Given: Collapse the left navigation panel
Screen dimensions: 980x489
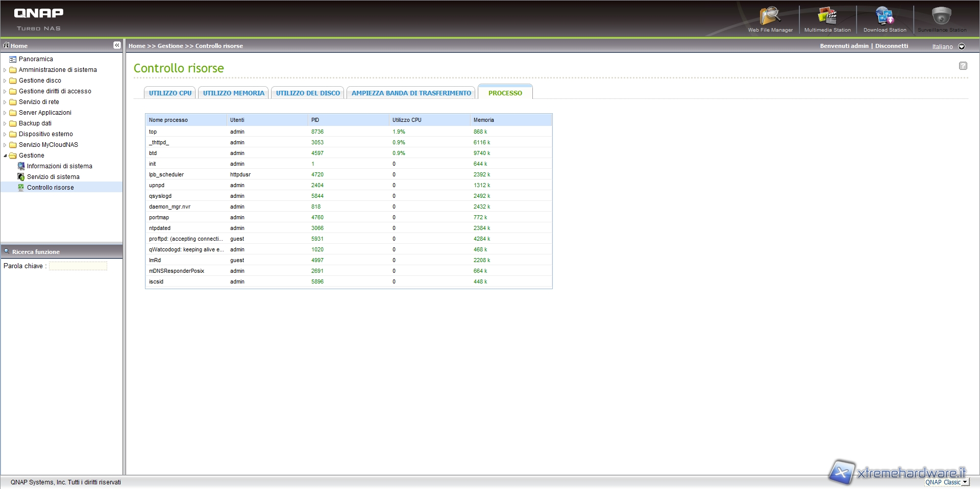Looking at the screenshot, I should coord(117,45).
